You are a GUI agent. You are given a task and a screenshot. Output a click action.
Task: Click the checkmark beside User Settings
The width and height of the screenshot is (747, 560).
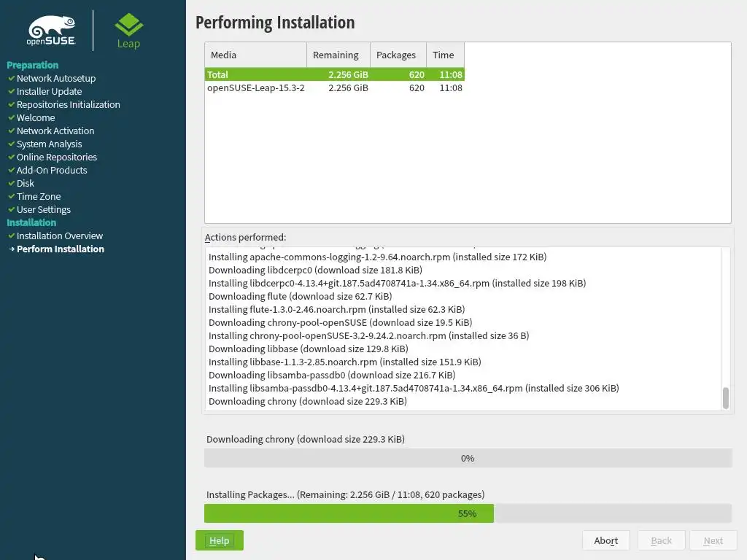coord(12,209)
